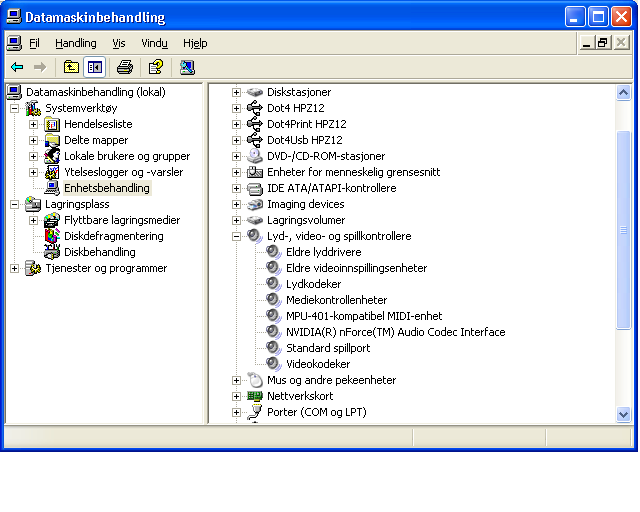Click the Standard spillport device icon
This screenshot has height=512, width=640.
[x=274, y=348]
